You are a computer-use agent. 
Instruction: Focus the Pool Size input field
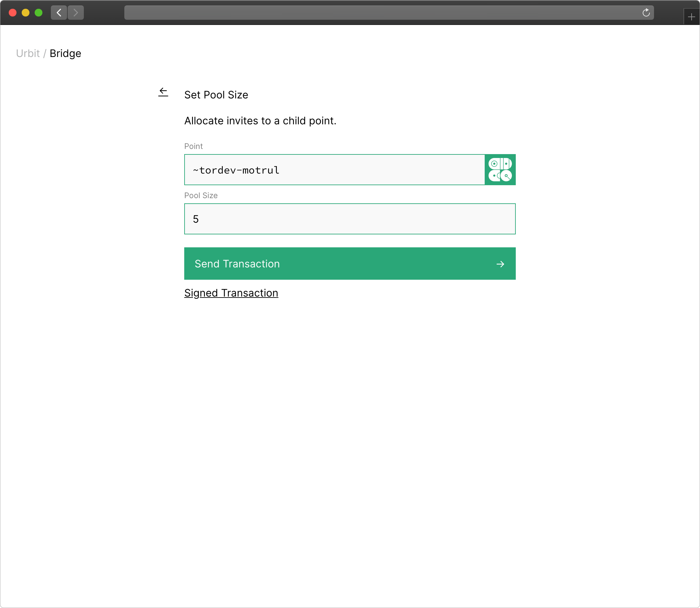click(349, 219)
